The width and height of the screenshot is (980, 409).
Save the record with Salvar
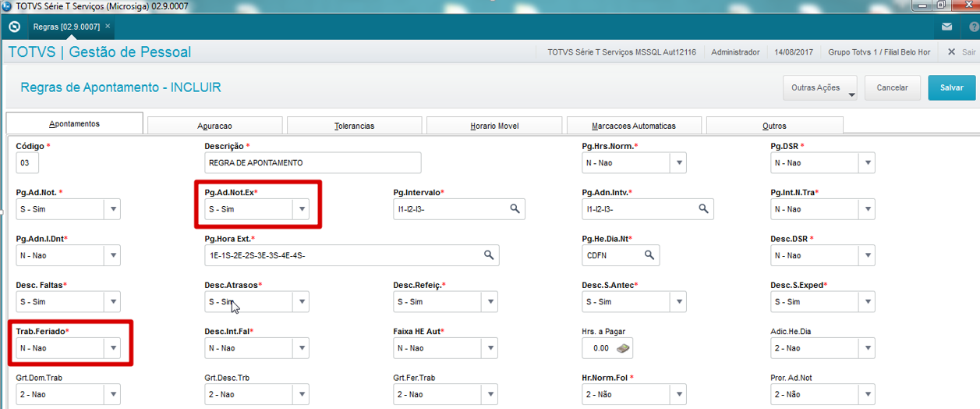951,87
